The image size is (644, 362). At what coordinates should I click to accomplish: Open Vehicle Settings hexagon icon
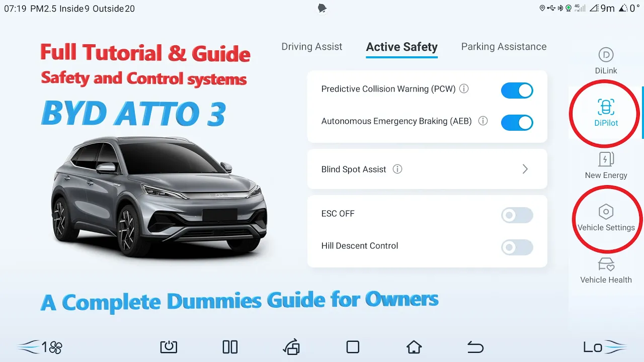pos(606,212)
